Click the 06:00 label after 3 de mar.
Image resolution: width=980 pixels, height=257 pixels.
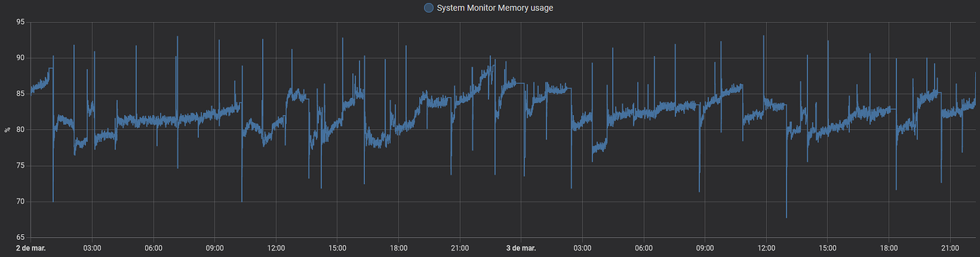(x=643, y=248)
